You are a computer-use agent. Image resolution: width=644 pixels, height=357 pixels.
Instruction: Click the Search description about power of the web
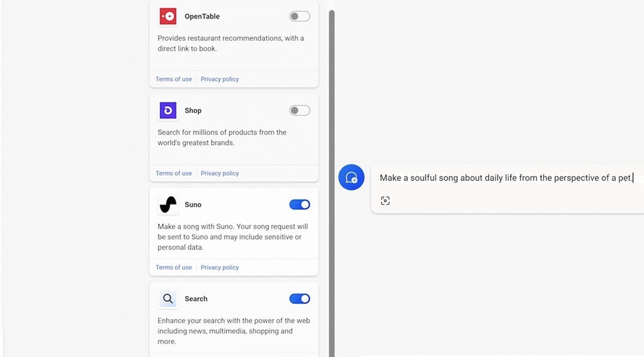233,331
